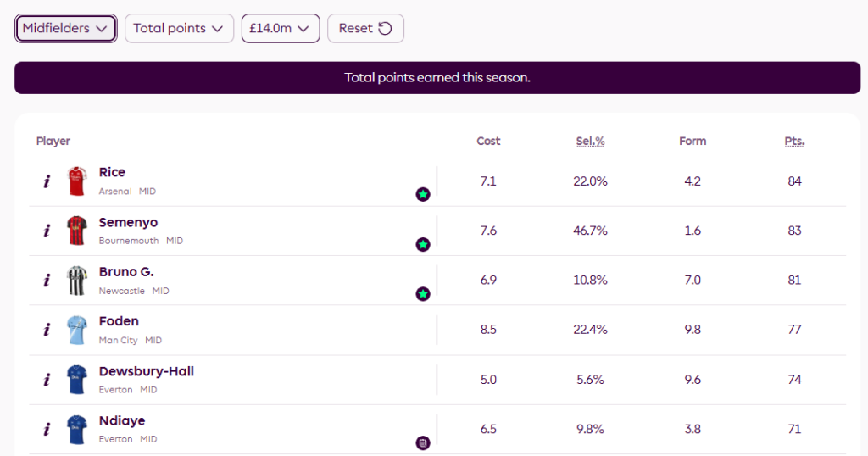Reset the player filters

click(x=365, y=28)
